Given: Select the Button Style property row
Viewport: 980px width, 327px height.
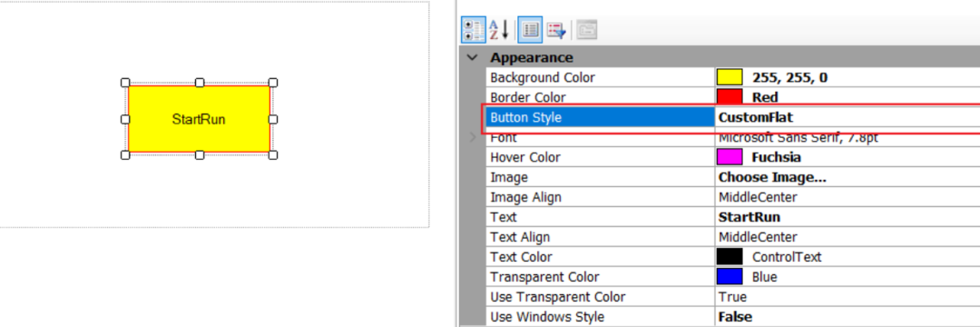Looking at the screenshot, I should (732, 117).
